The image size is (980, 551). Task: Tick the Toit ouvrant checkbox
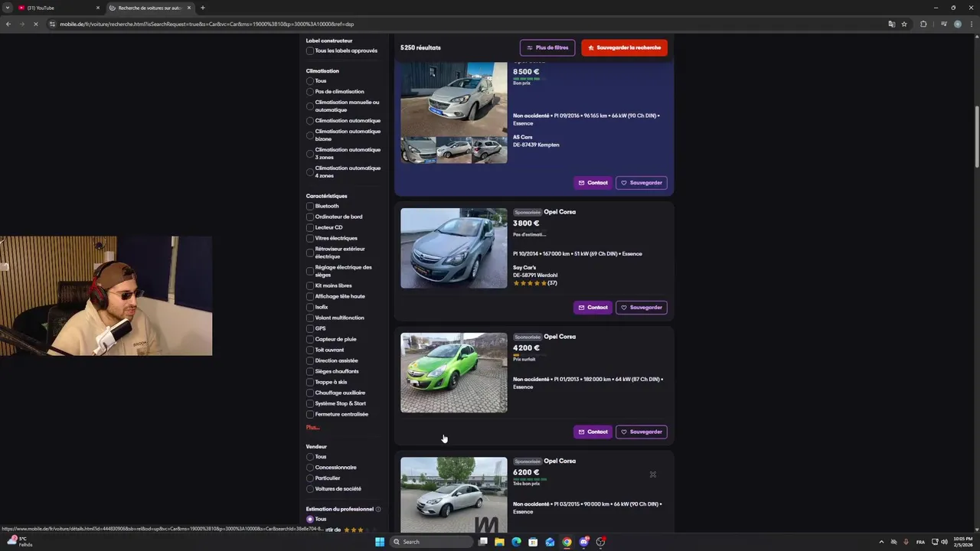[x=310, y=350]
